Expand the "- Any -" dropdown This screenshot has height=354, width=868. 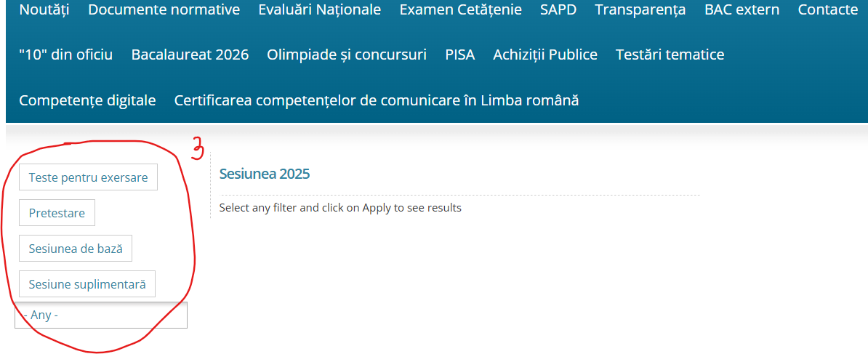tap(101, 315)
